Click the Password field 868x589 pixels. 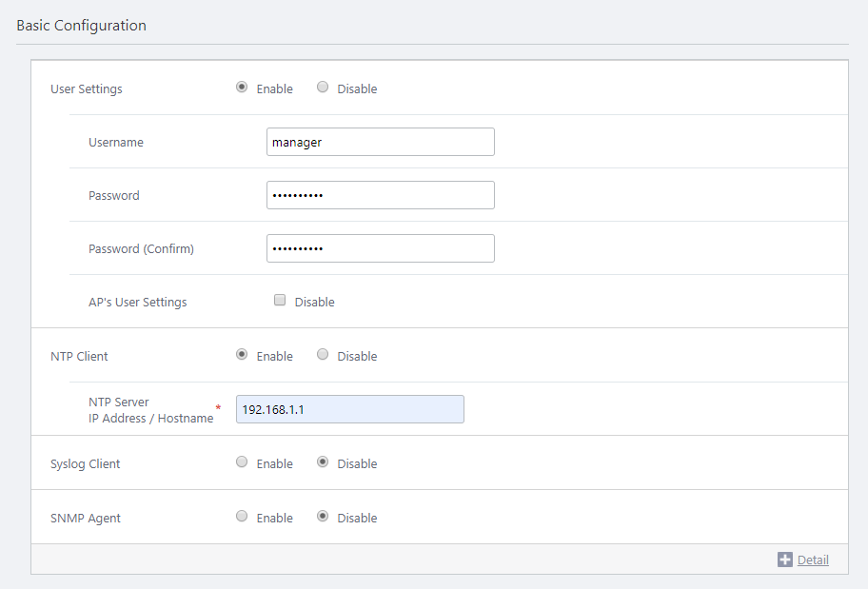[380, 195]
